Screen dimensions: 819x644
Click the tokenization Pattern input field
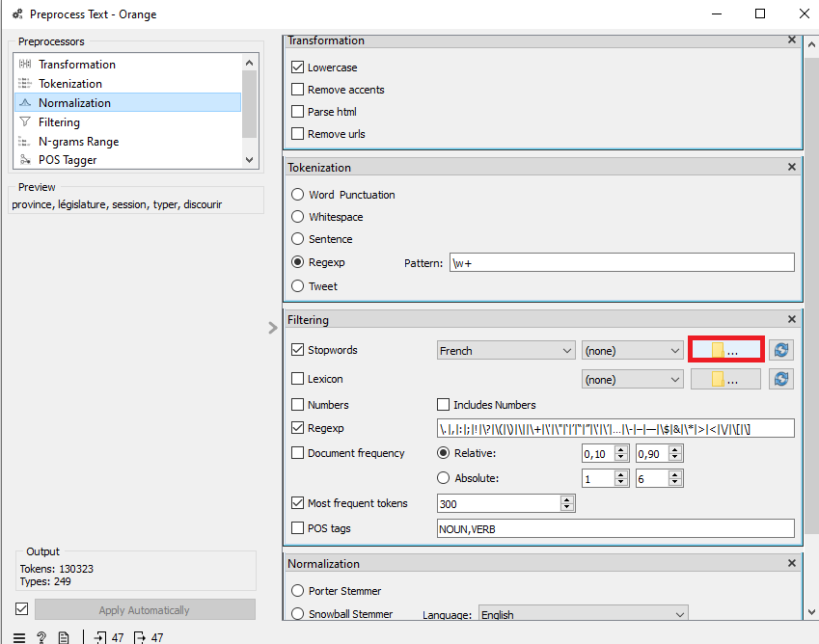tap(621, 262)
